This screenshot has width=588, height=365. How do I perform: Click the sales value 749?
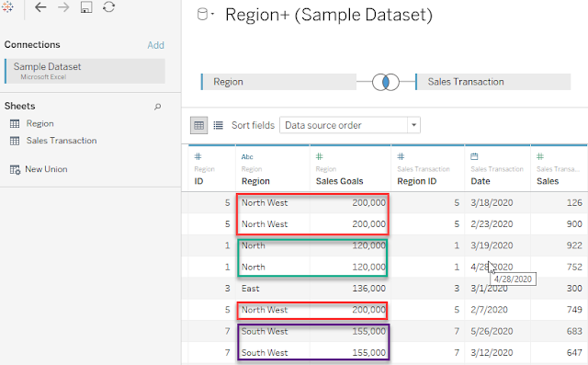coord(574,310)
